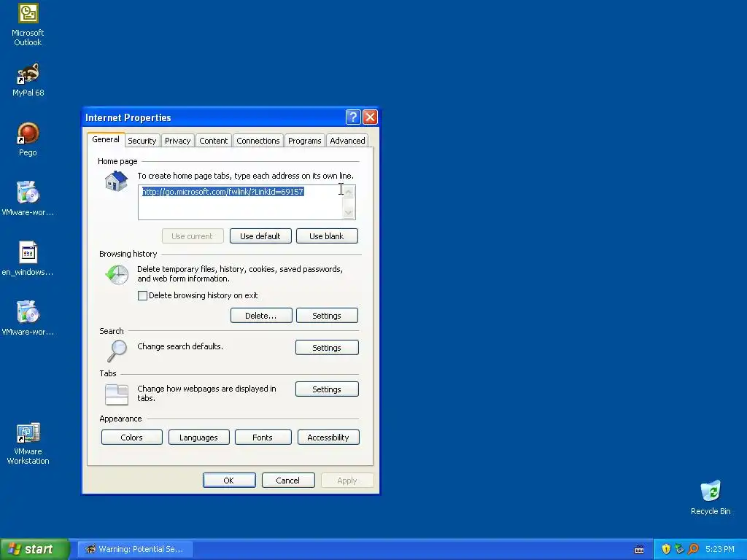Click the security shield tray icon

666,549
